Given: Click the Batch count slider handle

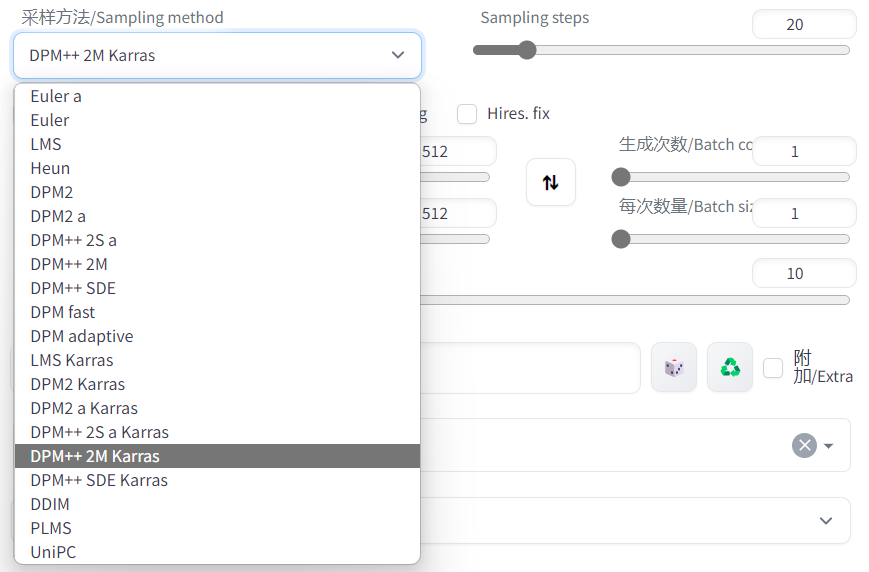Looking at the screenshot, I should point(621,177).
